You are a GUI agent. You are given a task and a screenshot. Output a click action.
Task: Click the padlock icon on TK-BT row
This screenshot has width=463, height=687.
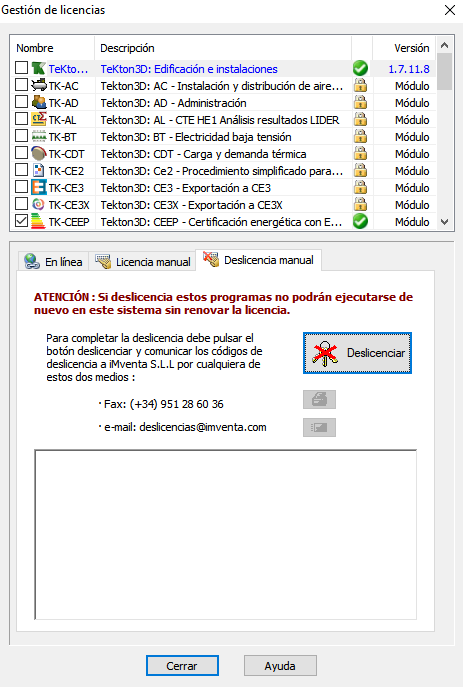pos(360,137)
